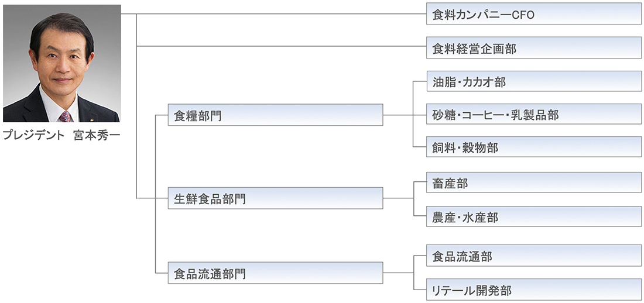
Task: Select the 飼料・穀物部 department box
Action: pos(533,147)
